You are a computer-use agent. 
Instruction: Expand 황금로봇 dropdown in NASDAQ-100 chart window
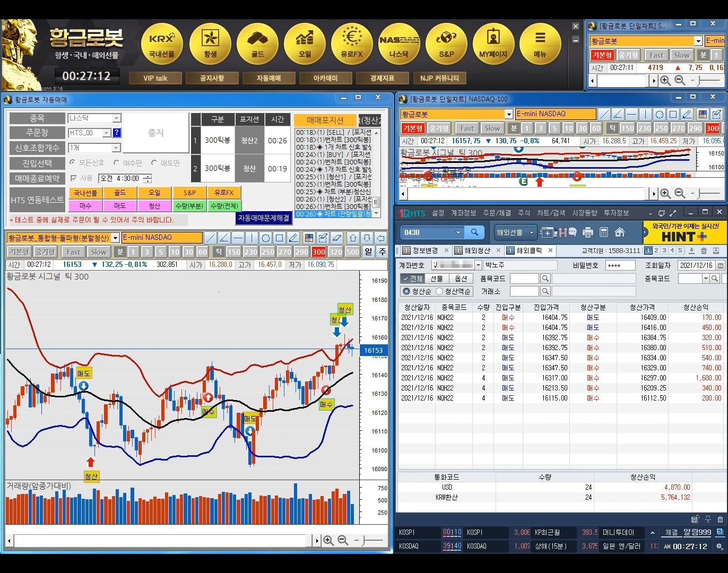tap(508, 114)
